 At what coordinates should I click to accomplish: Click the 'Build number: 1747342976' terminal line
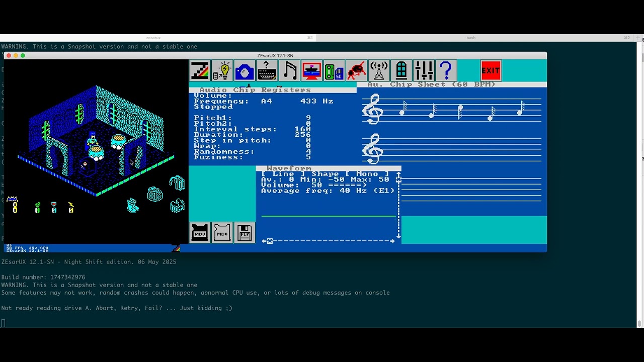tap(43, 277)
